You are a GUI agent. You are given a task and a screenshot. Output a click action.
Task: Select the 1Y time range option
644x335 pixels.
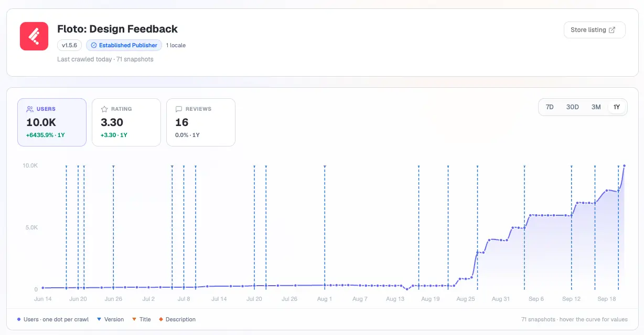pos(617,107)
